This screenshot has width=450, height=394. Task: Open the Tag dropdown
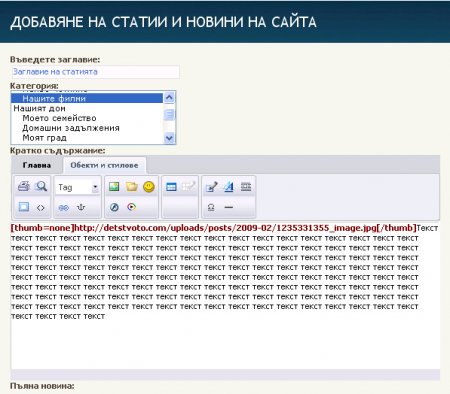pyautogui.click(x=77, y=187)
